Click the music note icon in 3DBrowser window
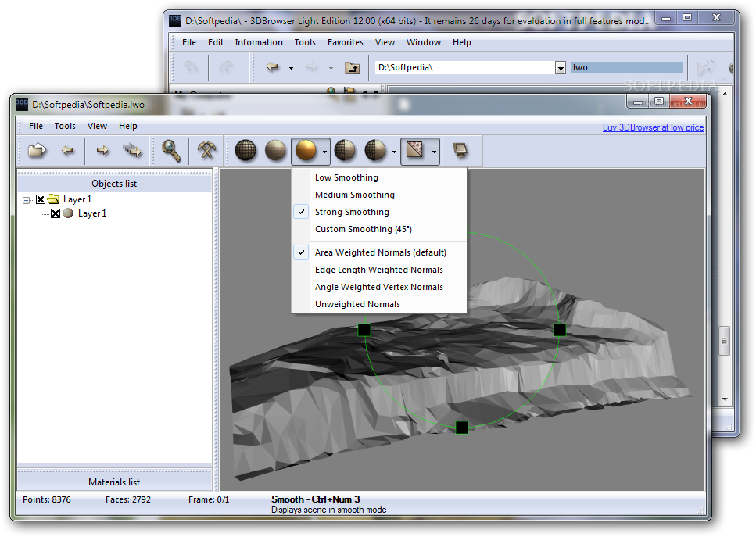Image resolution: width=756 pixels, height=537 pixels. (706, 67)
